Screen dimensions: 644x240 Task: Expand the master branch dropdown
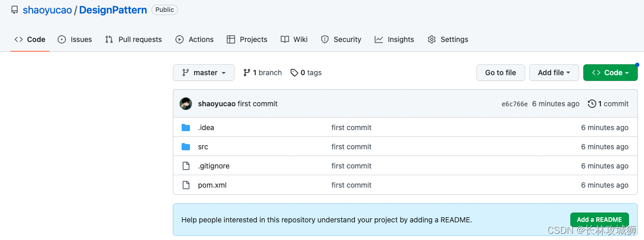coord(203,73)
